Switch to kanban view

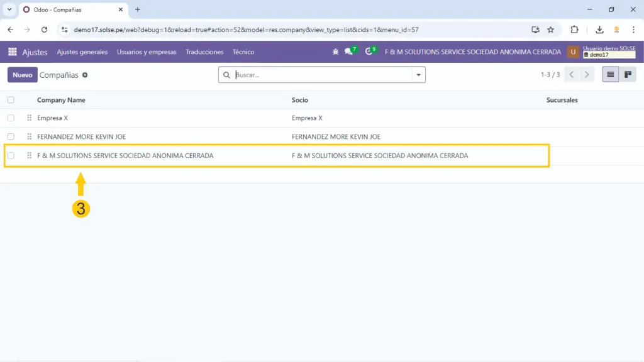[x=627, y=75]
